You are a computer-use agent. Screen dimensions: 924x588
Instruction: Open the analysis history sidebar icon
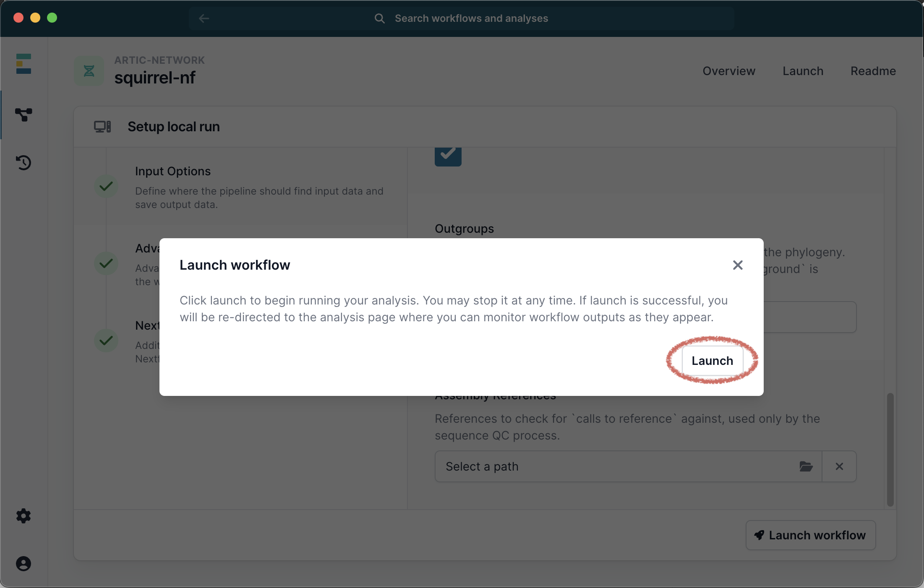pos(23,163)
